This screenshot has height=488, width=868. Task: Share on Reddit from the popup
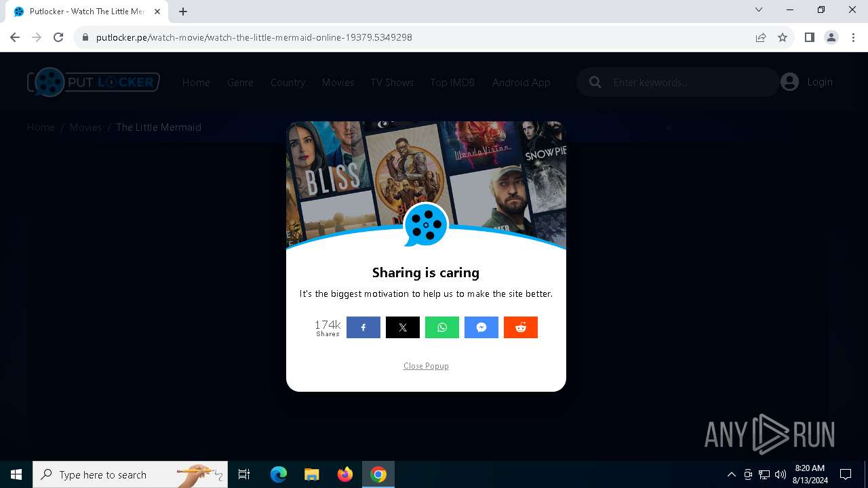[x=520, y=327]
